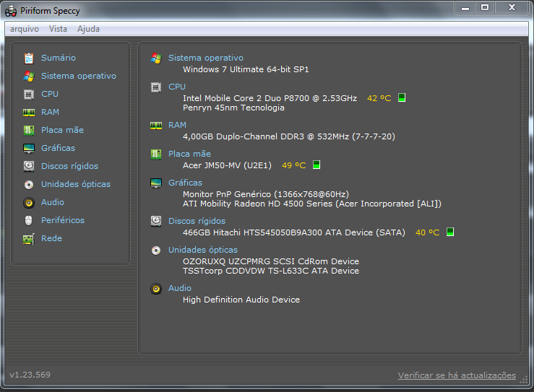Click the version label v1.23.569
534x392 pixels.
pyautogui.click(x=30, y=375)
